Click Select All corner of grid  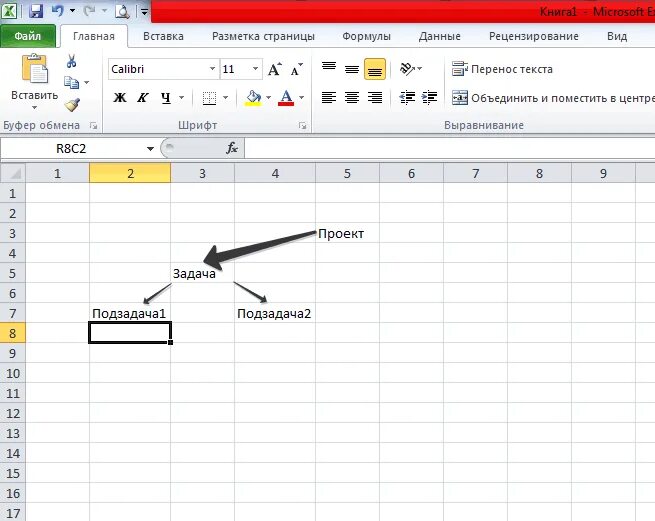tap(13, 173)
